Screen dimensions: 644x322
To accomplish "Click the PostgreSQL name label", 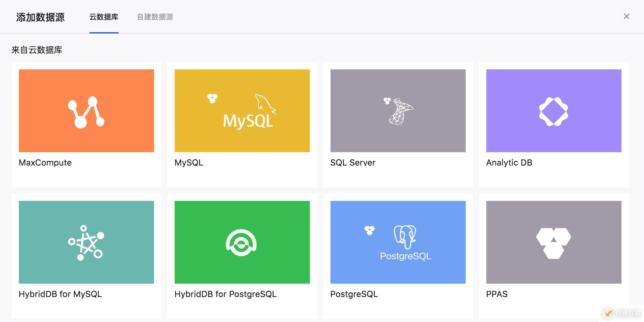I will pyautogui.click(x=354, y=294).
